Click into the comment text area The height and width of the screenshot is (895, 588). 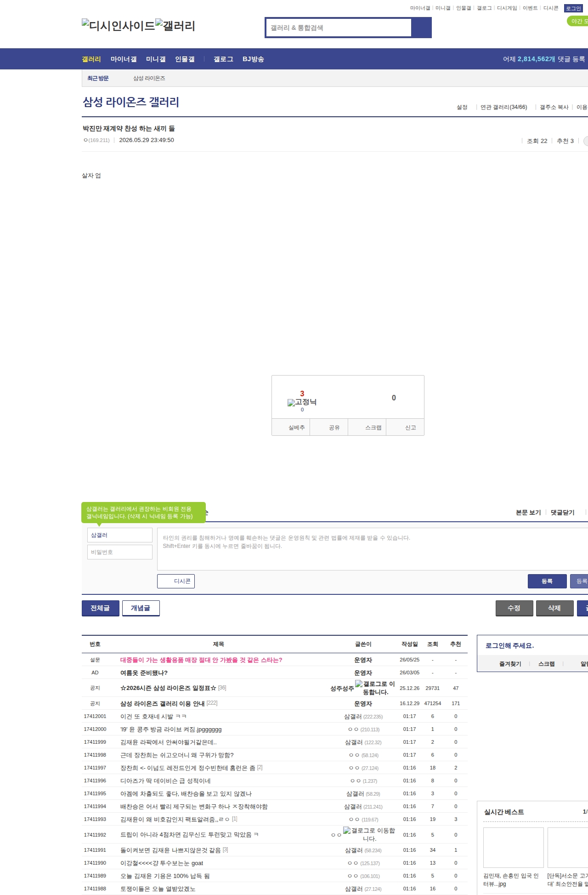(x=373, y=549)
